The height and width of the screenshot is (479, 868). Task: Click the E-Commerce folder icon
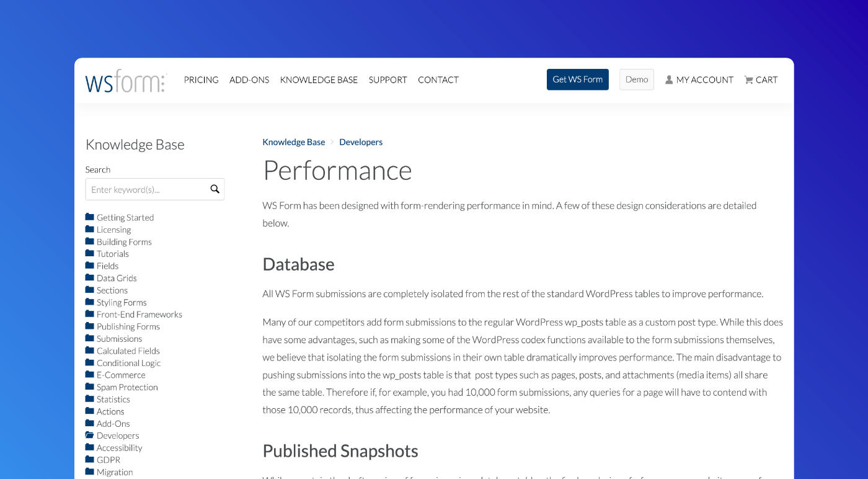[x=91, y=375]
